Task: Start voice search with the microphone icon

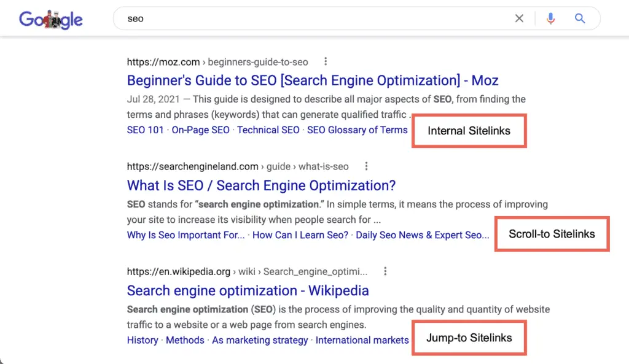Action: pos(551,18)
